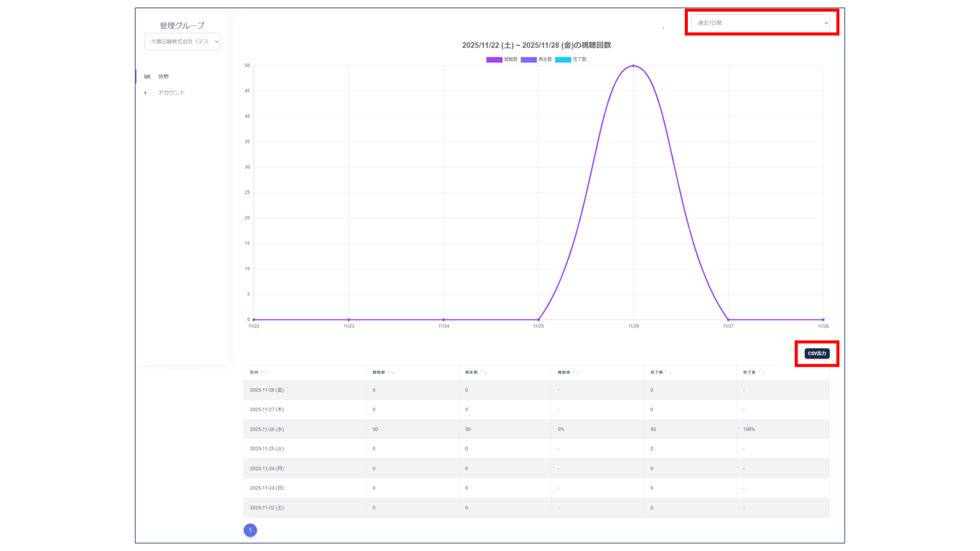Click the sort arrows in 閲覧数 column header
The height and width of the screenshot is (551, 980).
pyautogui.click(x=391, y=372)
